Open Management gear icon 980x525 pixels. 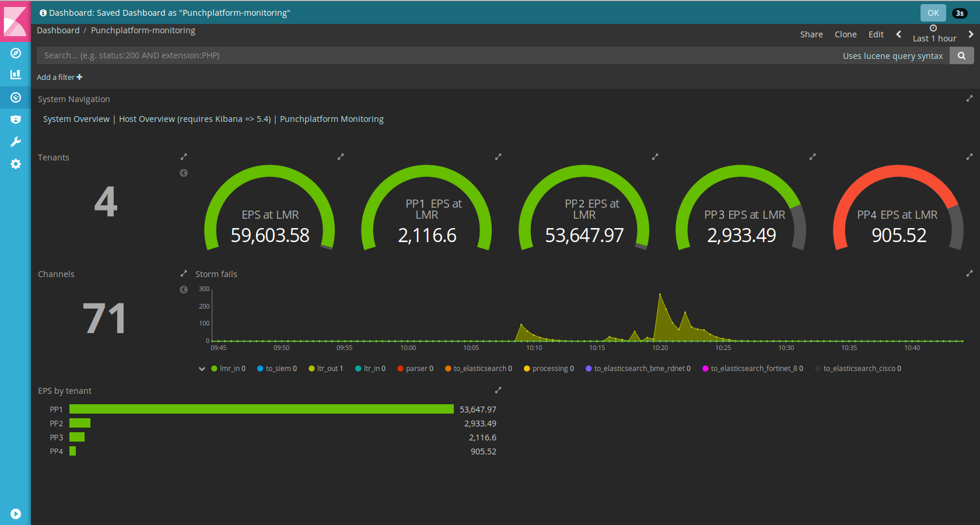(16, 164)
